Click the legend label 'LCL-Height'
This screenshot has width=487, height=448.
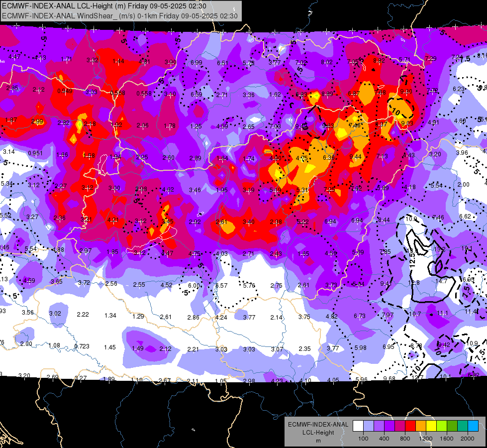[x=318, y=433]
